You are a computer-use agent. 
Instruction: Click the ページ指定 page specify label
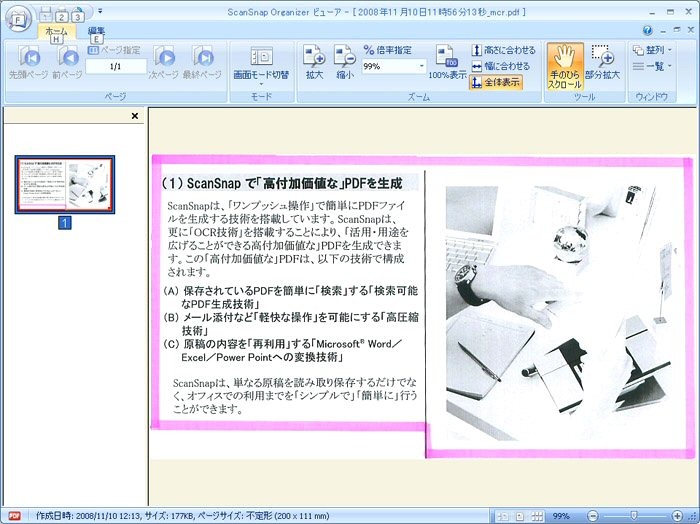(114, 50)
